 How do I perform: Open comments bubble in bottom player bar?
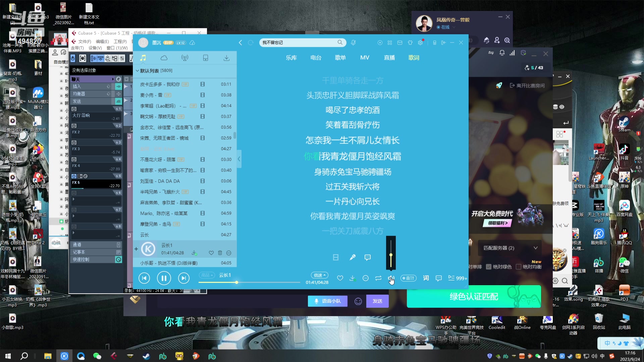(x=439, y=278)
